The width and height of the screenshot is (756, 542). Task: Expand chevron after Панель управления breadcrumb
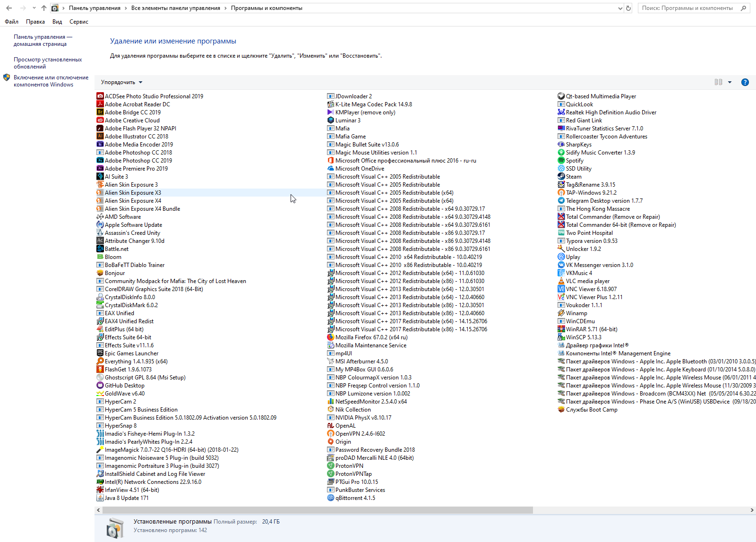[x=126, y=8]
